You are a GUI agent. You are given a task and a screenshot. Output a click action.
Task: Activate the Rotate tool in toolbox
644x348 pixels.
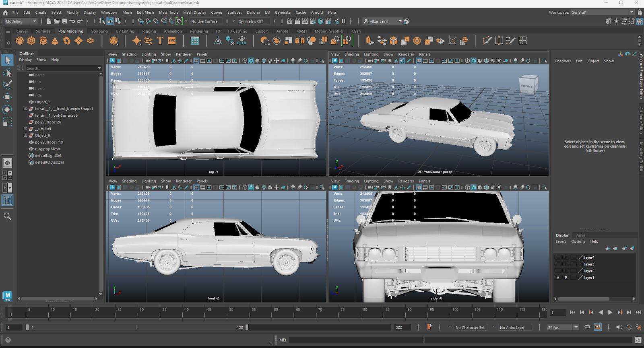[x=8, y=109]
